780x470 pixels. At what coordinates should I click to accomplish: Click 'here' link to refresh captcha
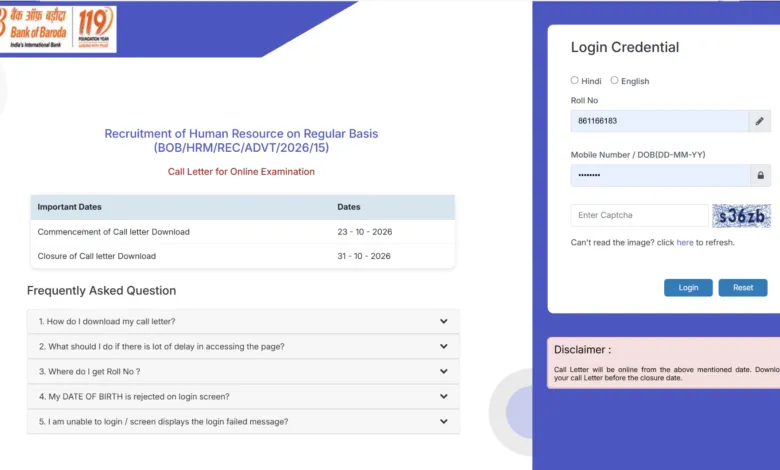tap(684, 243)
